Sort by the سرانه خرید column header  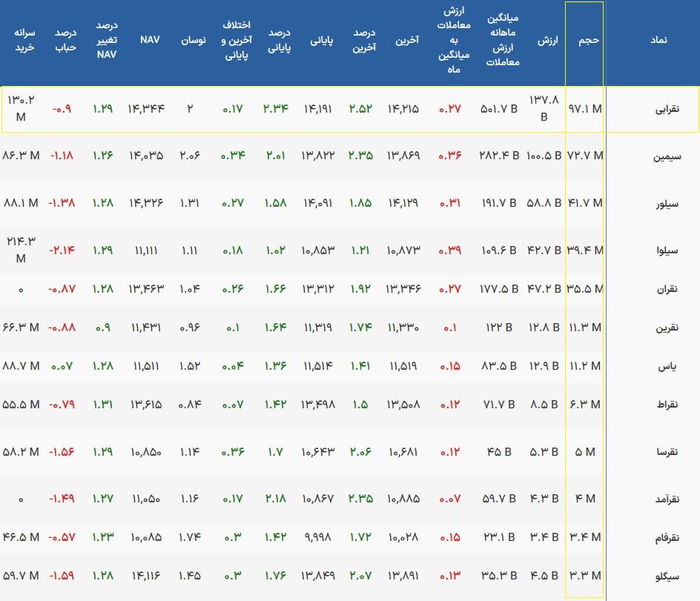(24, 40)
